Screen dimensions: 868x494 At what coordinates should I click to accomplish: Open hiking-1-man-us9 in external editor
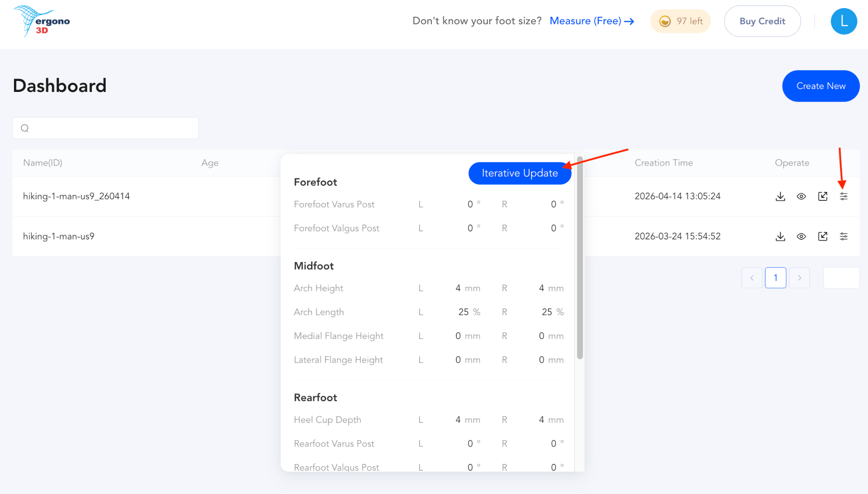tap(822, 236)
